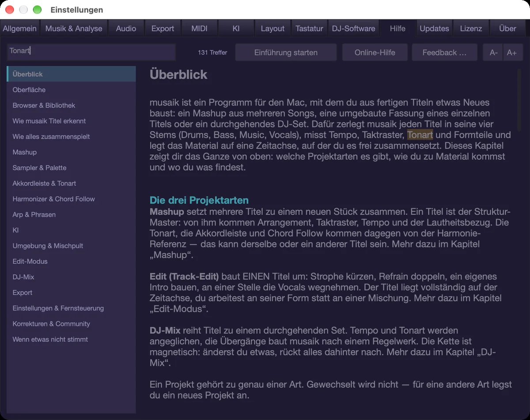
Task: Select Wie musaik Titel erkennt
Action: point(72,121)
